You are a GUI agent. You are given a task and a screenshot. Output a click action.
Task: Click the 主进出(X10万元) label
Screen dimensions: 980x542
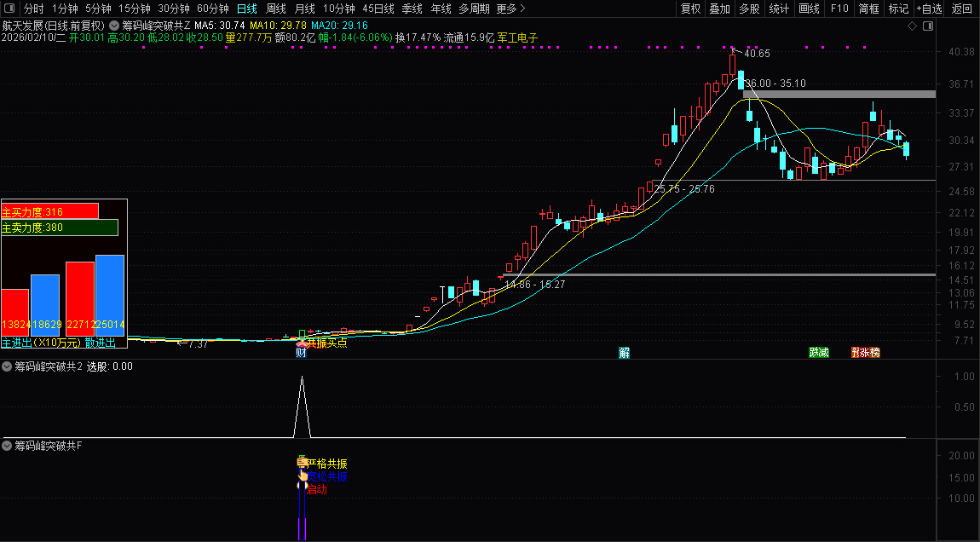[41, 343]
